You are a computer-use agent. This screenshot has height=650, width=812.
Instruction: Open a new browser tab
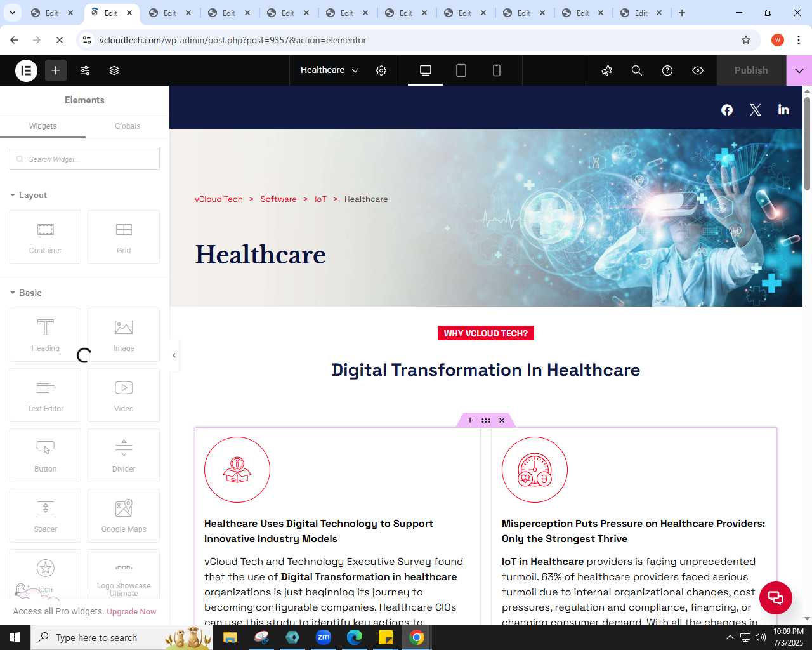(682, 13)
